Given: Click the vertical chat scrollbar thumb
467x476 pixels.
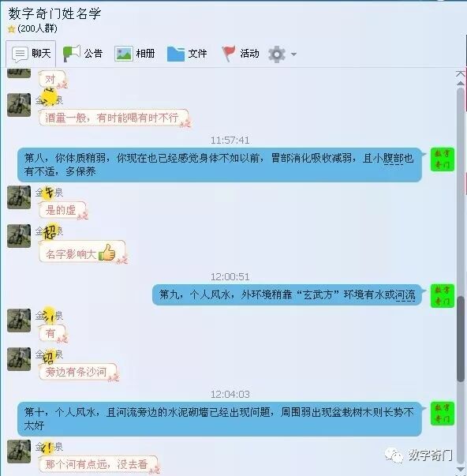Looking at the screenshot, I should pos(461,339).
